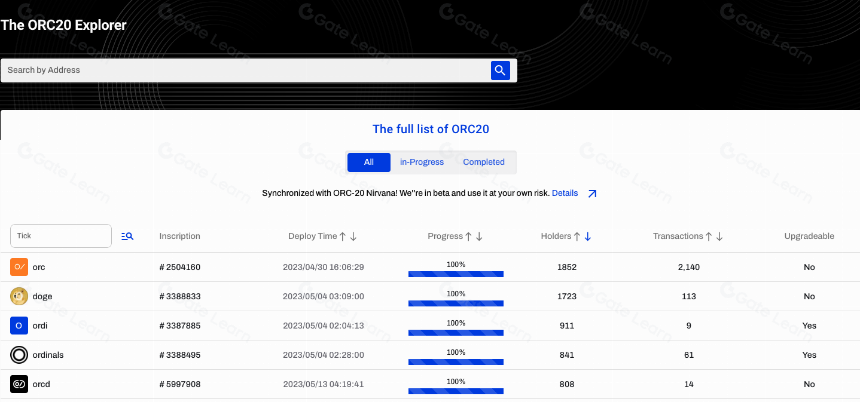Click the black orcd token icon
860x402 pixels.
(19, 384)
